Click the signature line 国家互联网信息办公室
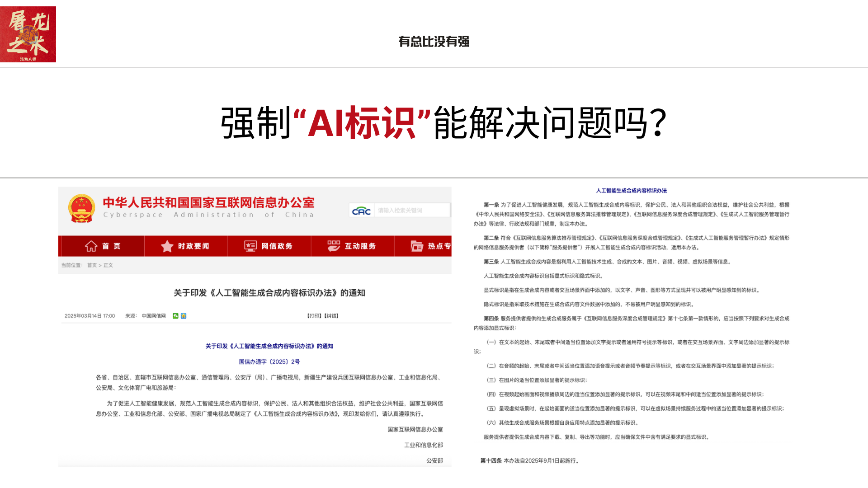Image resolution: width=868 pixels, height=488 pixels. click(x=415, y=429)
